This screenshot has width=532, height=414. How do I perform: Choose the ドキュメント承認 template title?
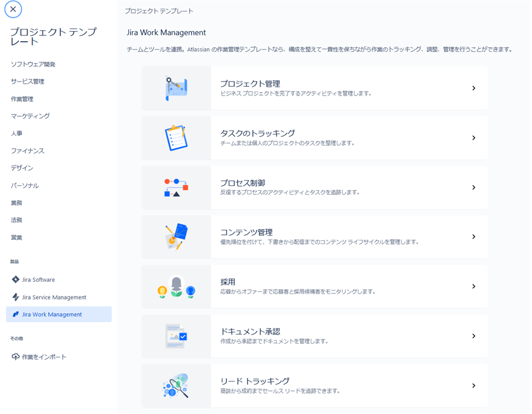(x=250, y=331)
